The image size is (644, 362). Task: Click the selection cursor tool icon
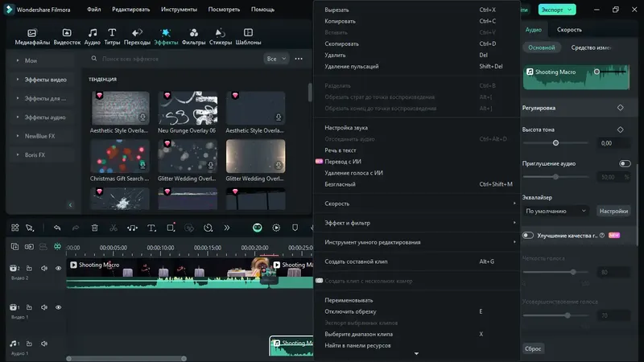click(30, 228)
